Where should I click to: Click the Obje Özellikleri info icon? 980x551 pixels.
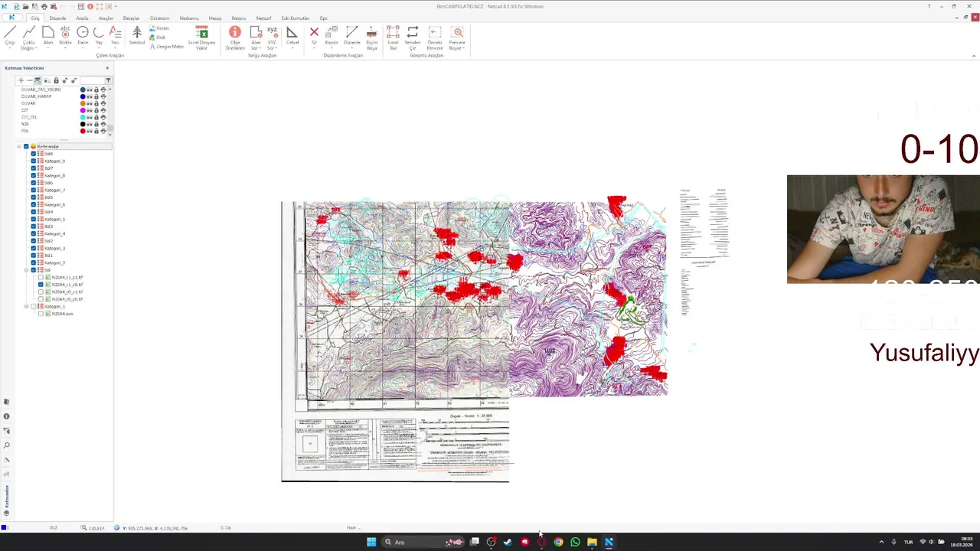click(x=235, y=38)
